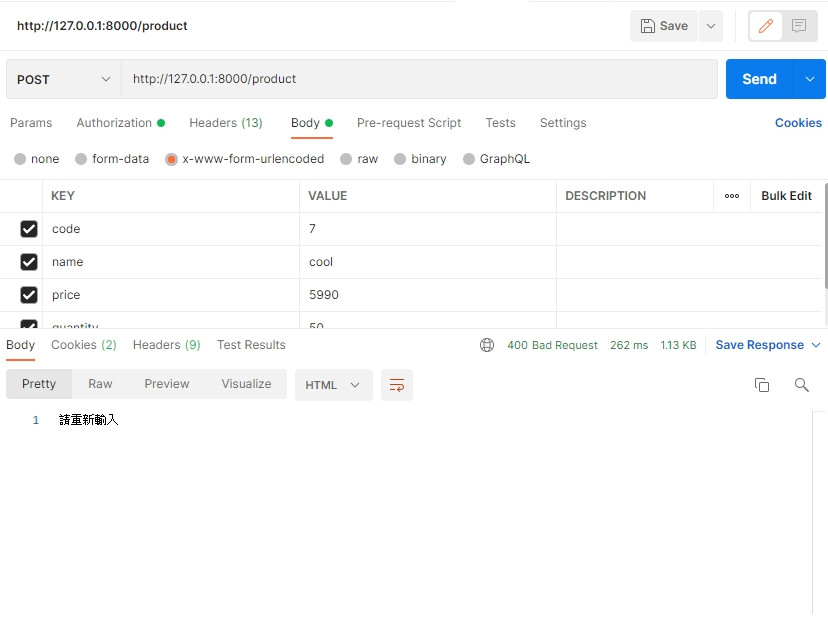
Task: Click the Save floppy disk button
Action: coord(664,26)
